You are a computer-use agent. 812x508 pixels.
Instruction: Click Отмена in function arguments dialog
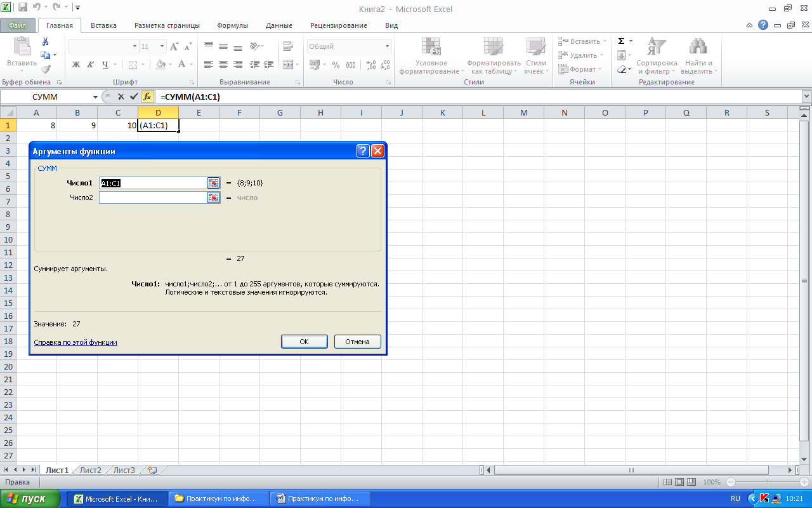pyautogui.click(x=358, y=342)
